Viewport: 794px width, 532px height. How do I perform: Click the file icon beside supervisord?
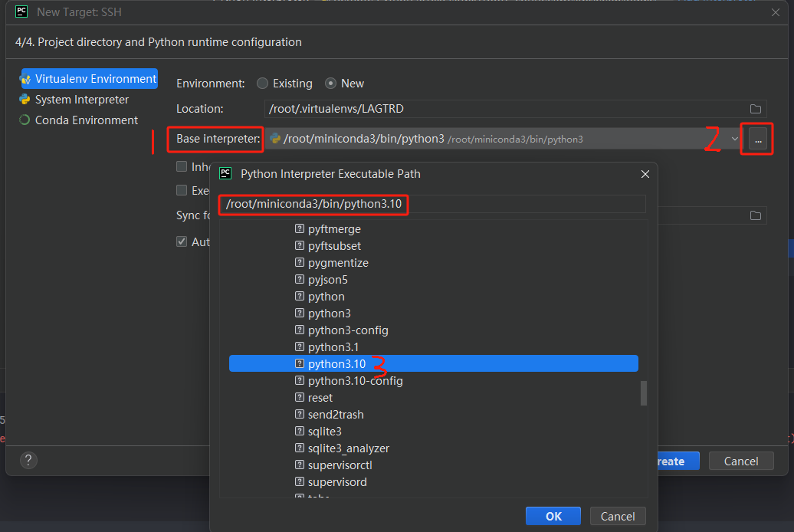click(300, 482)
